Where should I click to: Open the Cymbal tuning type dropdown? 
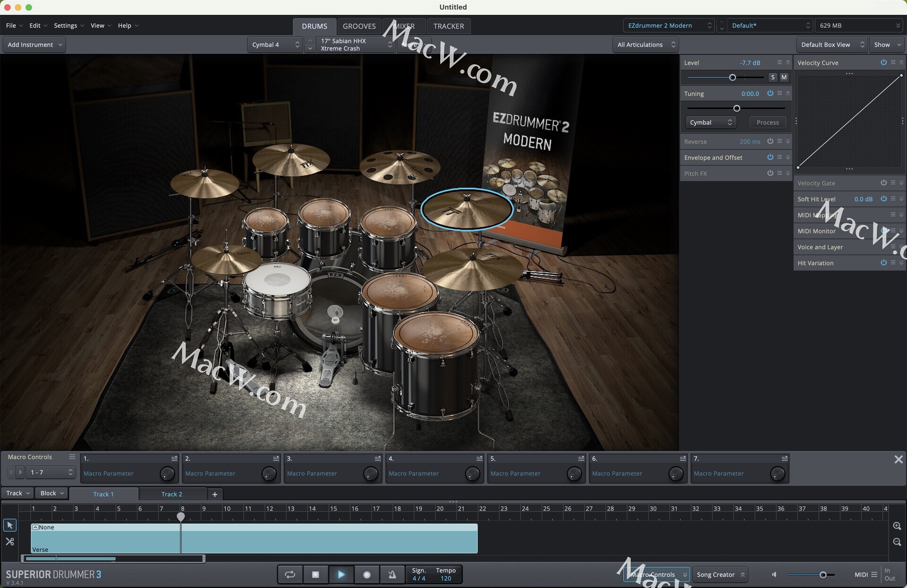(710, 122)
